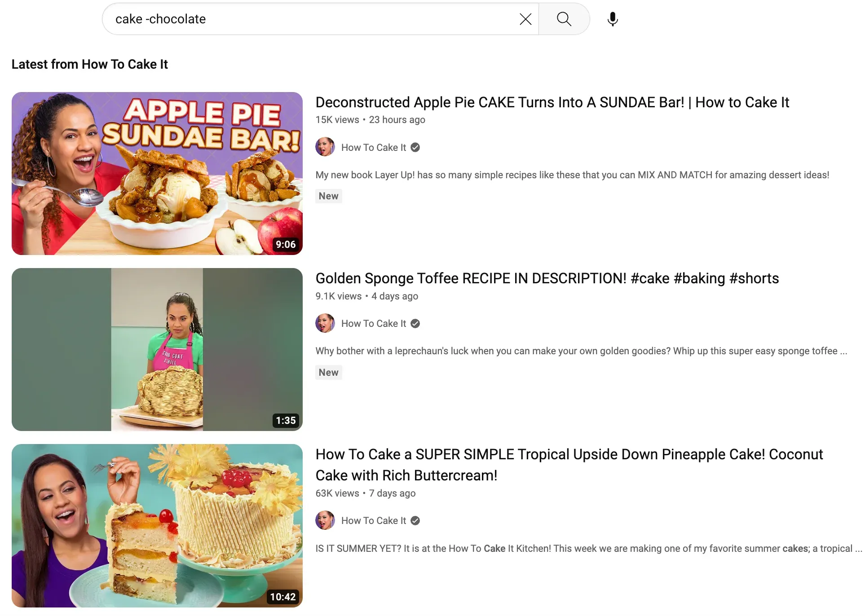The width and height of the screenshot is (865, 616).
Task: Click channel avatar beside Apple Pie video
Action: pyautogui.click(x=325, y=147)
